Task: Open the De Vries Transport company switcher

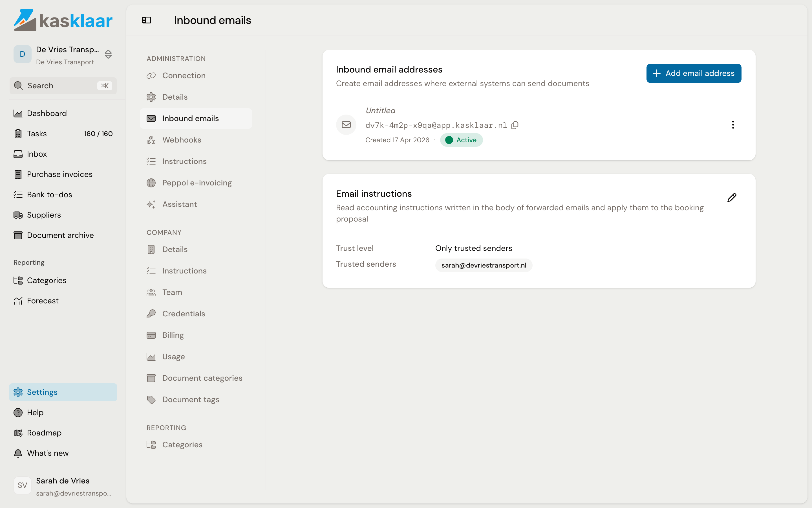Action: coord(63,55)
